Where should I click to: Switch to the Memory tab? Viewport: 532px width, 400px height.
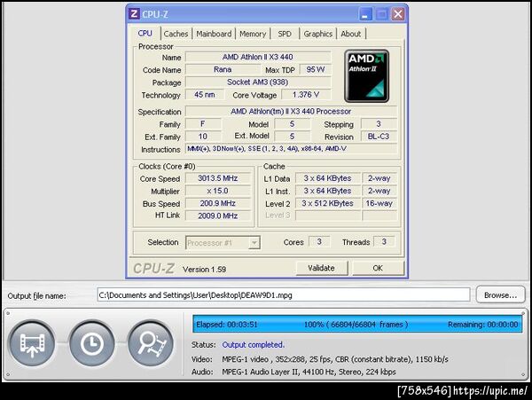(253, 34)
